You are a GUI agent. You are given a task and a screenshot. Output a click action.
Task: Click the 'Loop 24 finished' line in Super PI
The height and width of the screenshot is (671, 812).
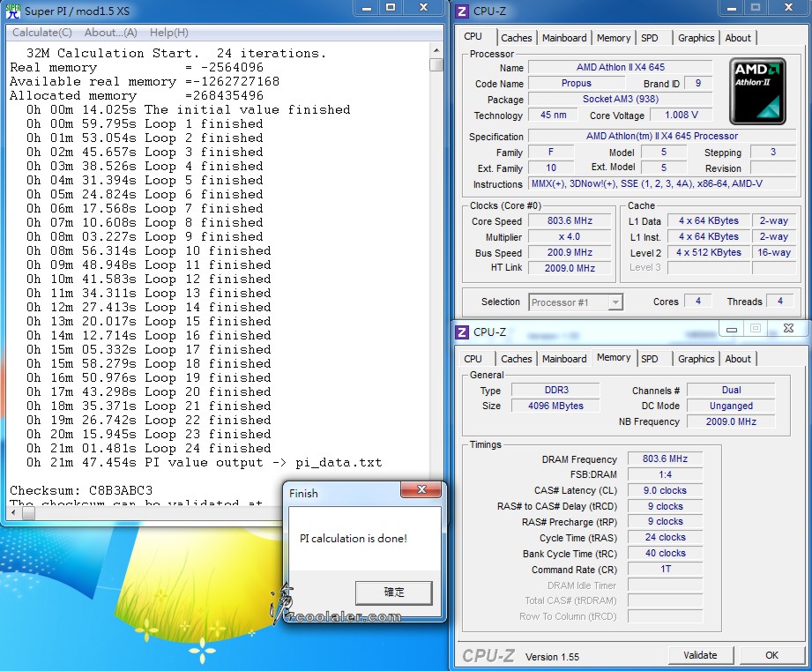tap(149, 449)
